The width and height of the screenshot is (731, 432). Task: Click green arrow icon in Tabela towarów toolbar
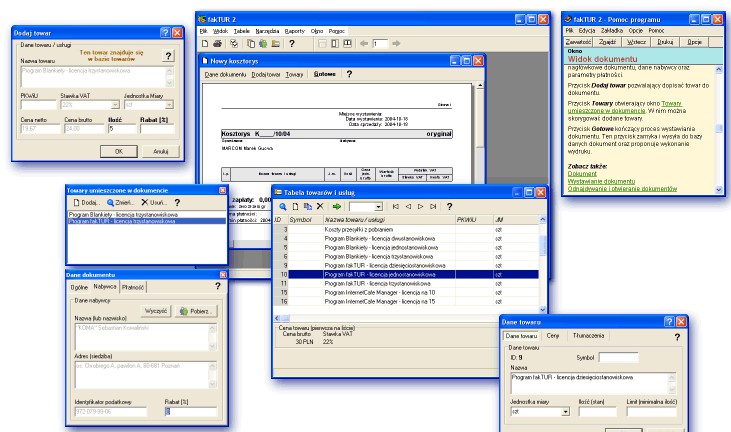click(337, 206)
